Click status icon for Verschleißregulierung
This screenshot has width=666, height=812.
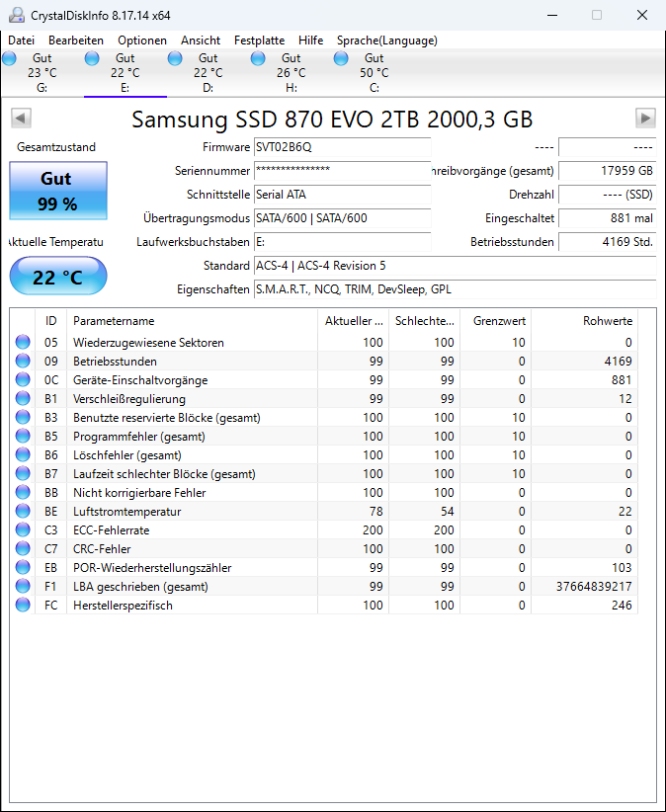point(23,399)
